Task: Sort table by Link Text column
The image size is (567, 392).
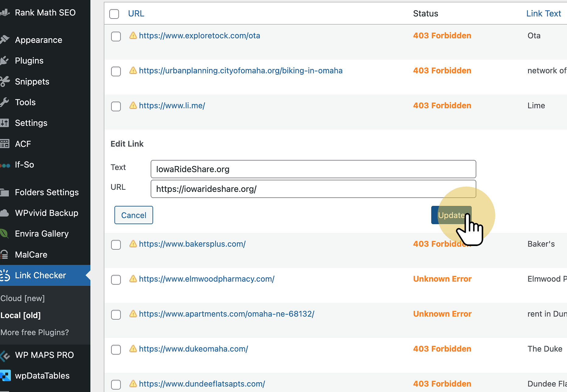Action: (544, 14)
